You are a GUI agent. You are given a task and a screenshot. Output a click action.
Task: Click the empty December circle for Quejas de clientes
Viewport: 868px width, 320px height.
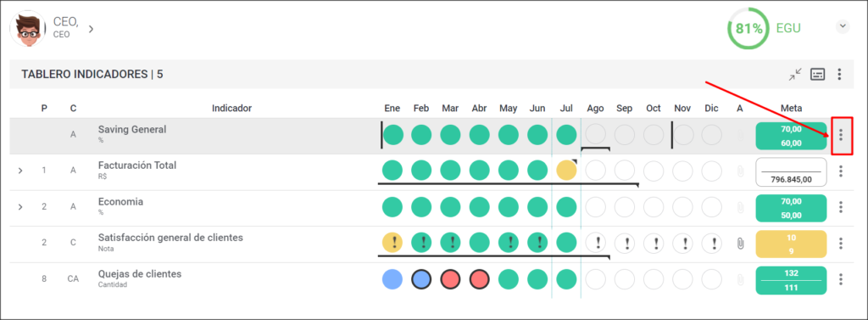[x=711, y=279]
